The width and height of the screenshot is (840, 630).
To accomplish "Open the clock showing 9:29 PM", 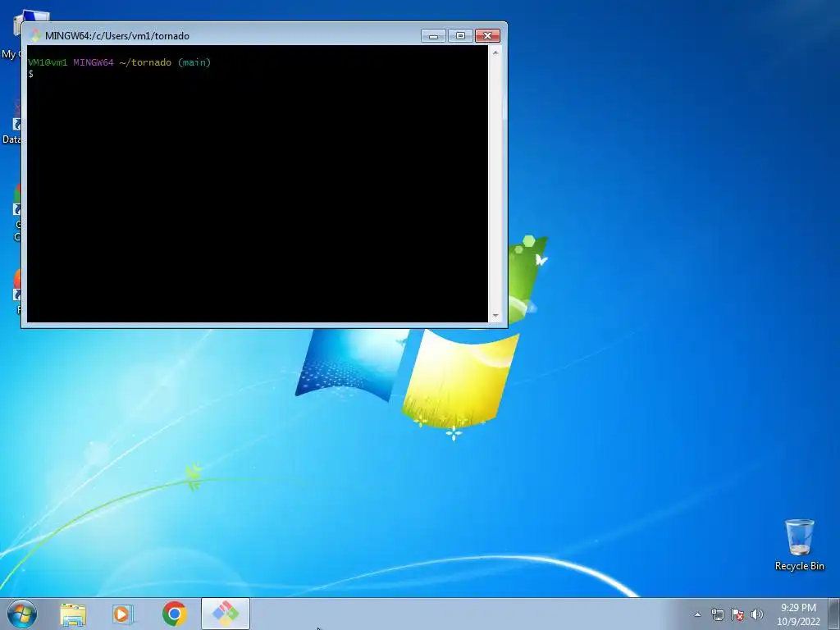I will click(x=798, y=608).
